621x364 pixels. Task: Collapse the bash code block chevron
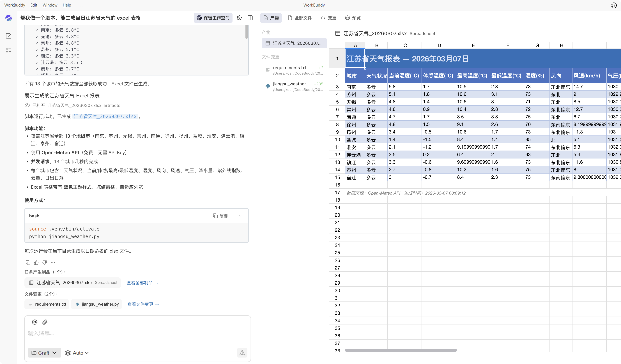click(x=240, y=216)
